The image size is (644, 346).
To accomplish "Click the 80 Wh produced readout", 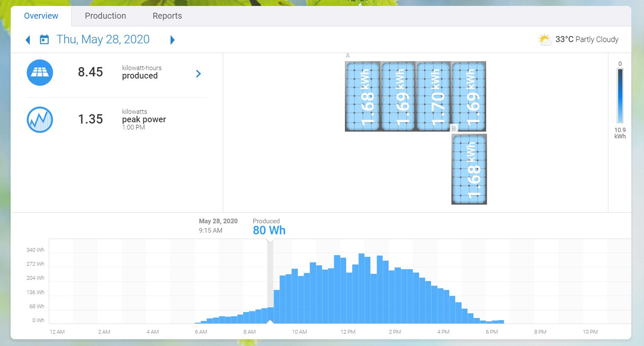I will tap(269, 231).
